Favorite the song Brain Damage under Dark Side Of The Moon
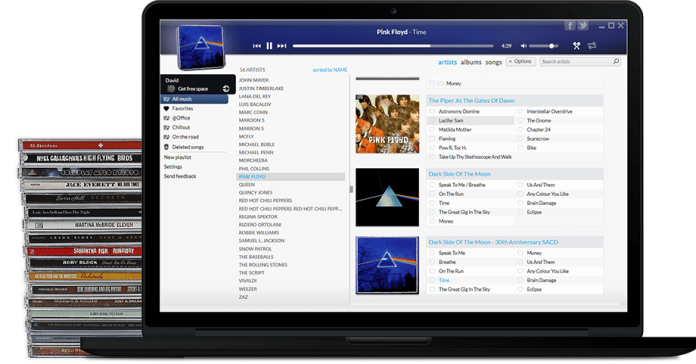Screen dimensions: 696x364 (520, 203)
